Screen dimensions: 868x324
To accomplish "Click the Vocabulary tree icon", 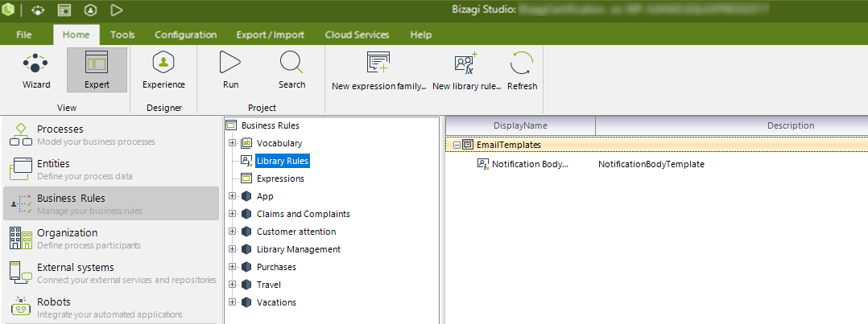I will point(246,143).
